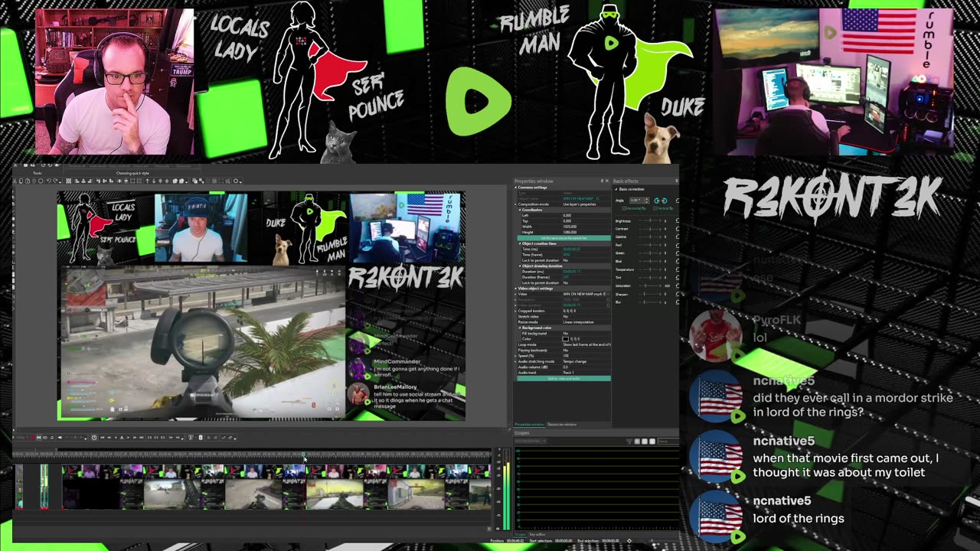Image resolution: width=980 pixels, height=551 pixels.
Task: Switch to the Resources window tab
Action: tap(562, 425)
